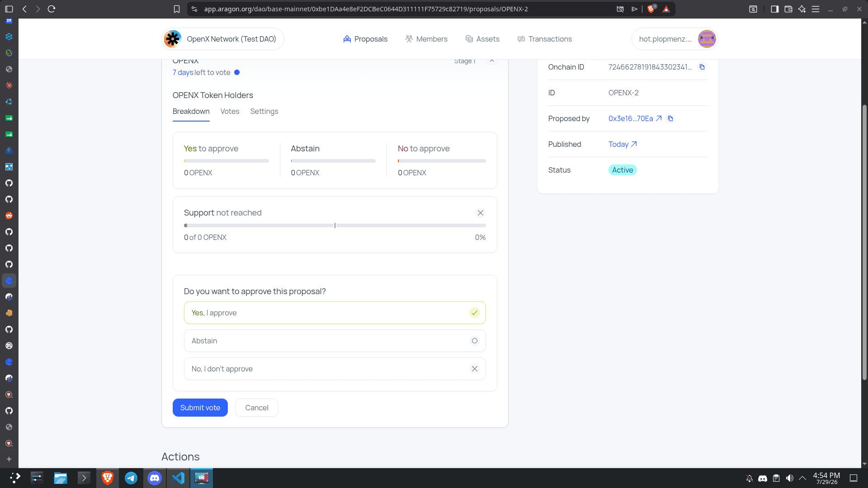Click the OPENX-2 proposal ID value
Image resolution: width=868 pixels, height=488 pixels.
pyautogui.click(x=623, y=93)
